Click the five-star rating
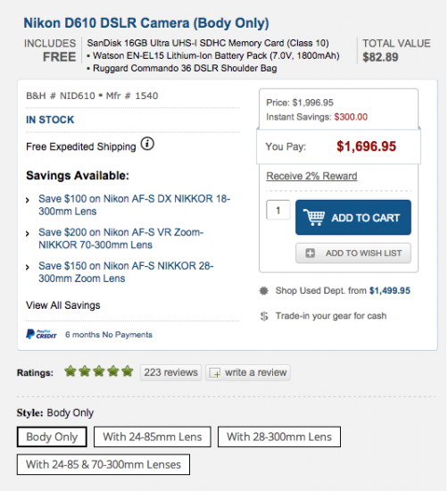448x491 pixels. coord(99,371)
